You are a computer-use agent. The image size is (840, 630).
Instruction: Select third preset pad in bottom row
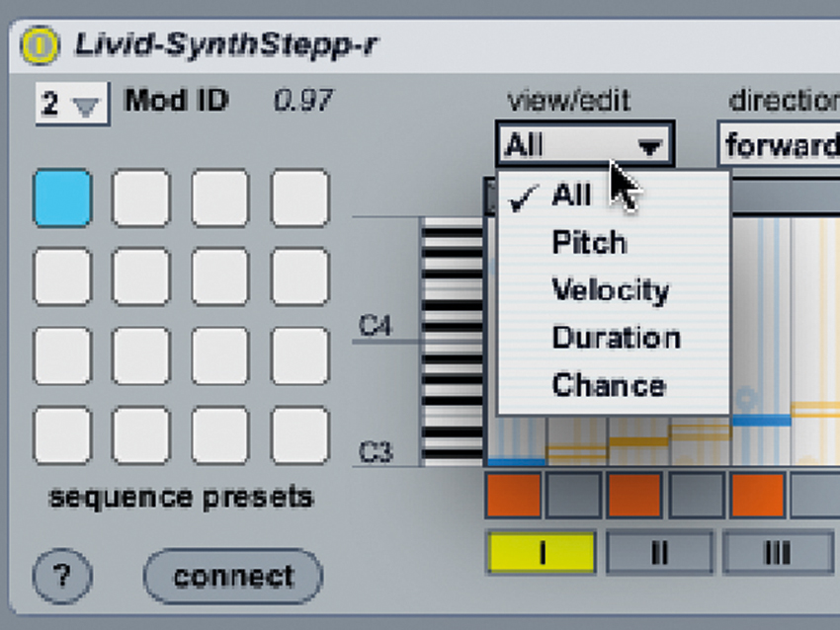(220, 435)
